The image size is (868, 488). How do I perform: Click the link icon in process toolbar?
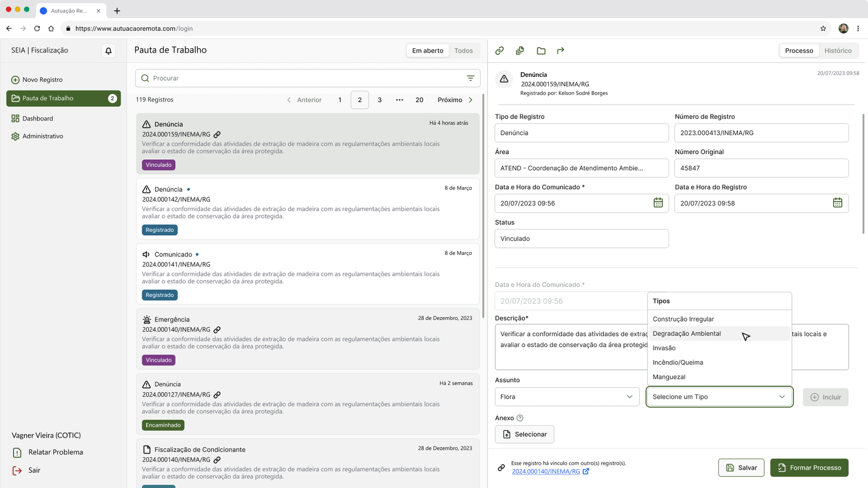coord(500,50)
